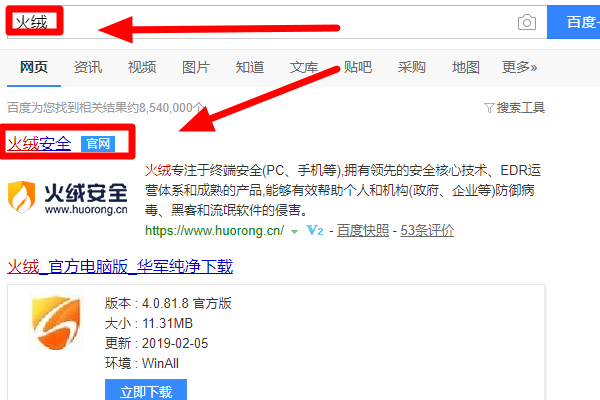Select the 图片 images tab

click(x=196, y=67)
